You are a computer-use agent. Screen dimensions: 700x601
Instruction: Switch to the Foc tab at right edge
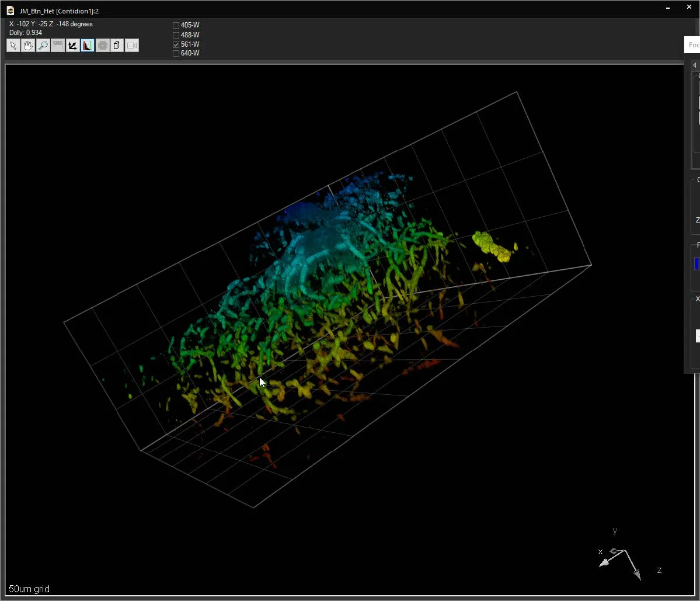pos(694,44)
